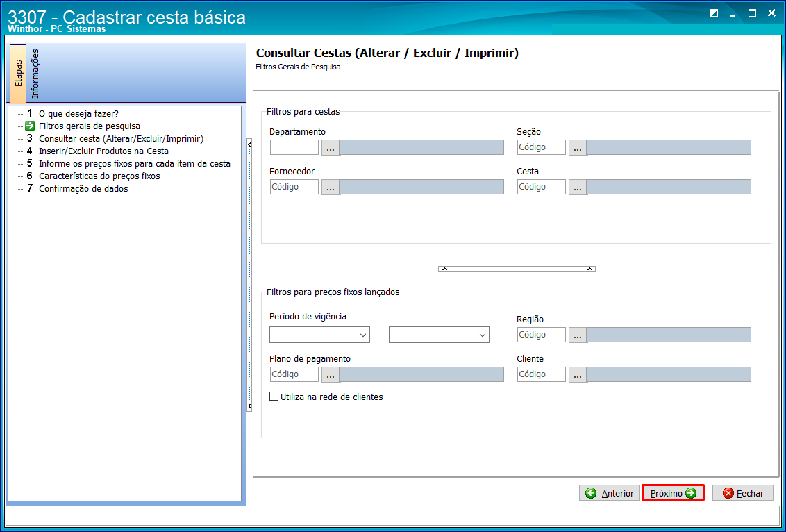Click the Fechar button
Viewport: 786px width, 532px height.
742,493
